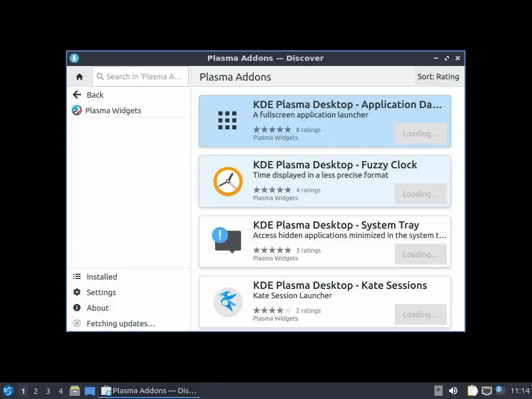
Task: Open Discover Settings
Action: point(129,292)
